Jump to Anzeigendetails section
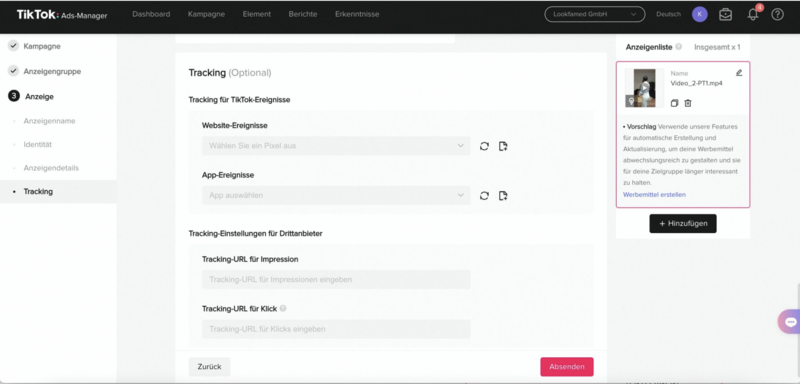 click(x=51, y=168)
